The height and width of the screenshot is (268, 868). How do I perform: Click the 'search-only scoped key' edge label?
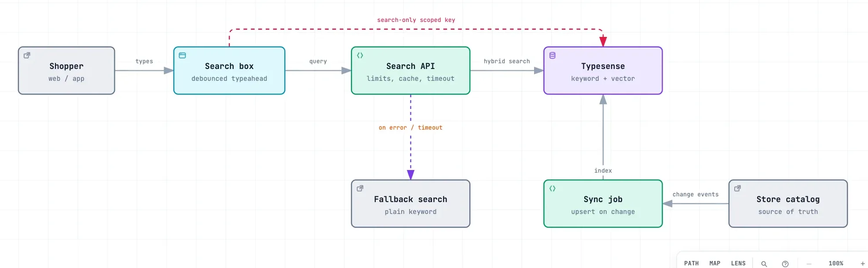point(416,20)
